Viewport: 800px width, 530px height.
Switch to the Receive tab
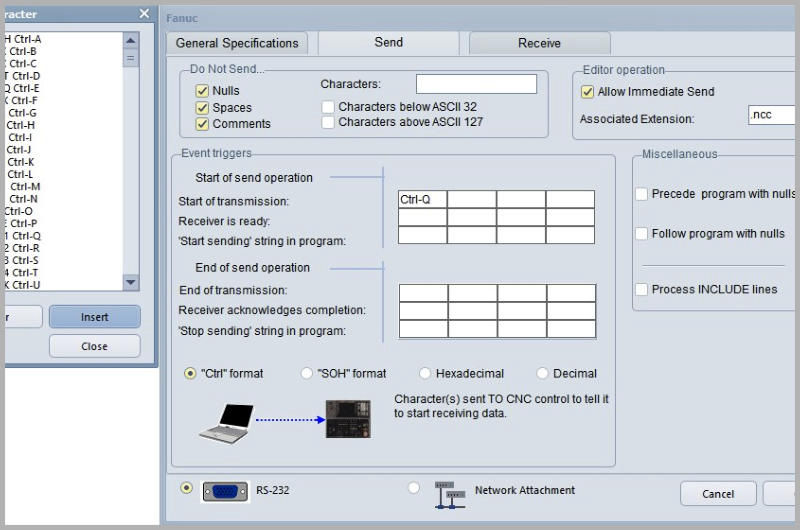[539, 43]
